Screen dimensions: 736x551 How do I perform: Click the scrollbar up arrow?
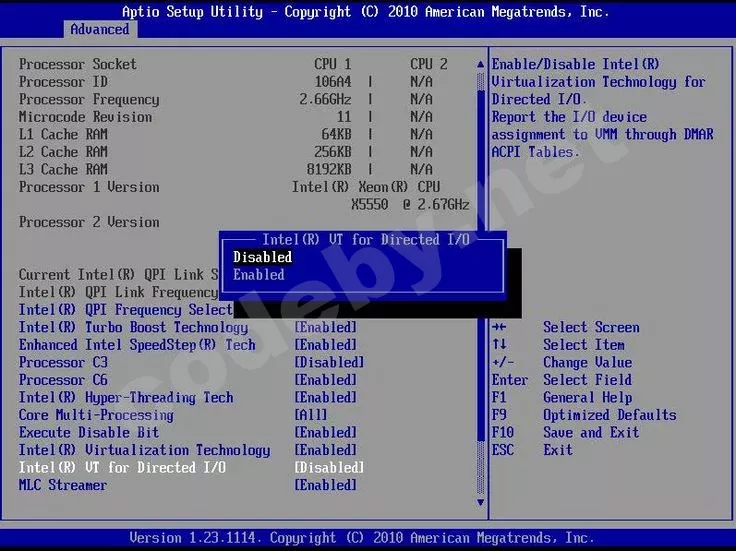(480, 64)
